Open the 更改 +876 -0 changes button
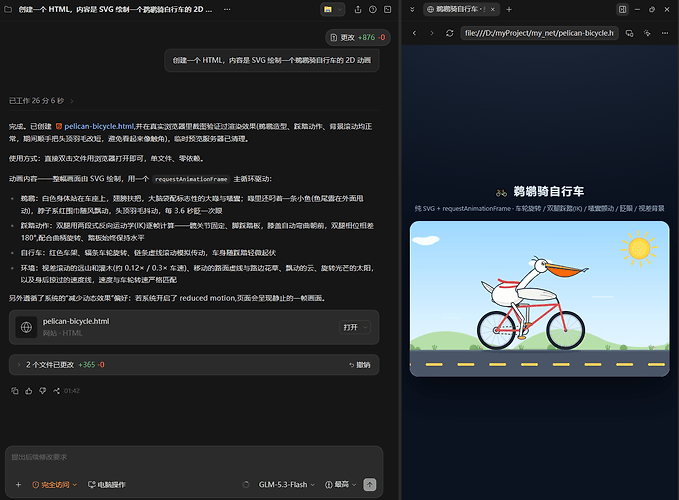679x500 pixels. (358, 37)
